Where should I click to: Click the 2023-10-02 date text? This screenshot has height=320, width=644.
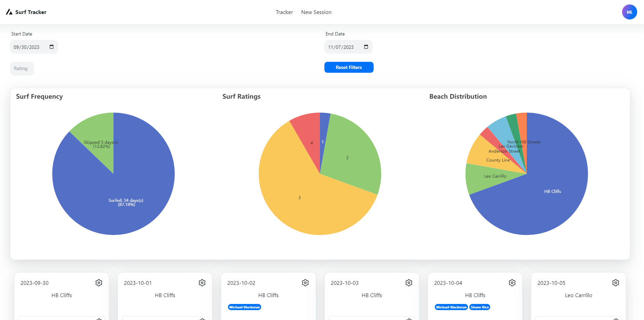[x=241, y=283]
